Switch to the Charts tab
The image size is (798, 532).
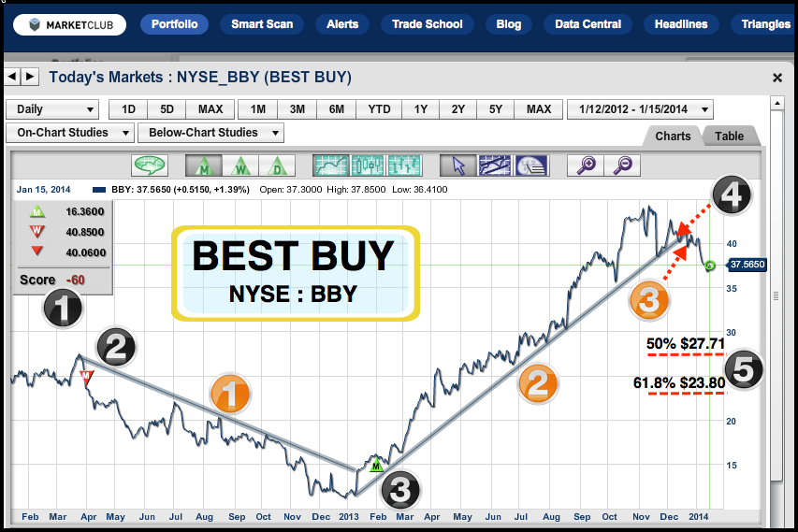pyautogui.click(x=673, y=137)
